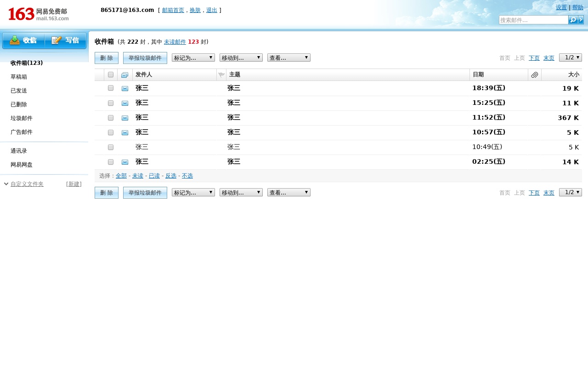Check the 02:25 mail checkbox
Screen dimensions: 588x368
pos(111,162)
